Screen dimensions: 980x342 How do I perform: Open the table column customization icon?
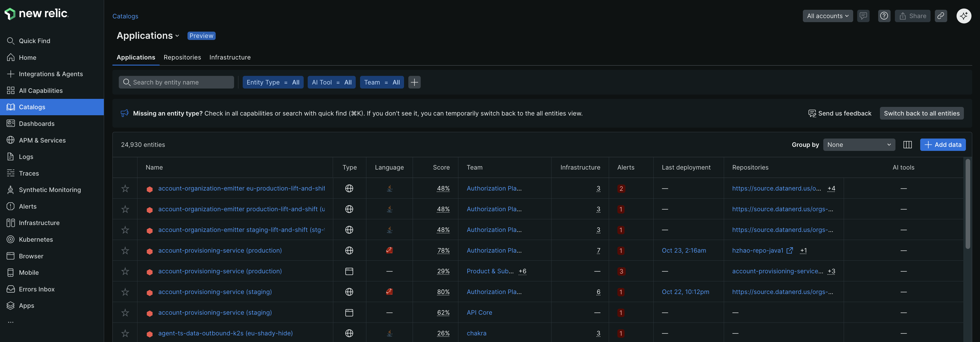coord(907,145)
